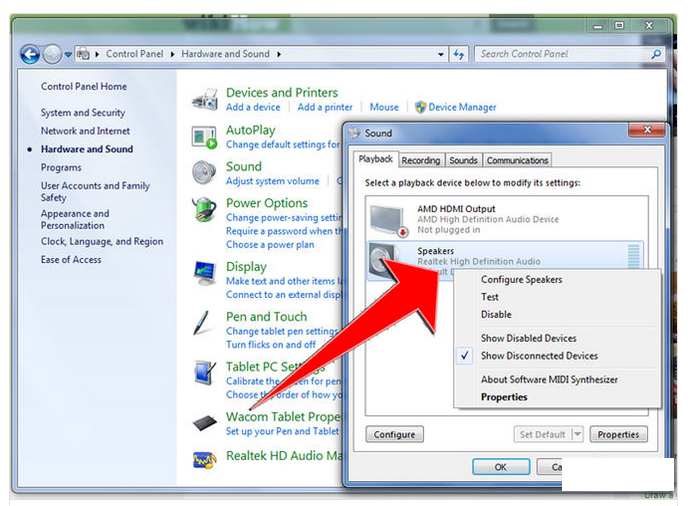Viewport: 694px width, 506px height.
Task: Click the Speakers volume level meter
Action: (633, 256)
